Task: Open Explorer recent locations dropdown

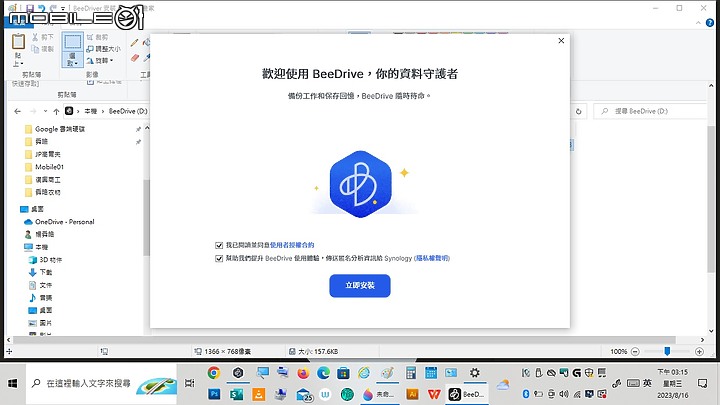Action: pos(45,111)
